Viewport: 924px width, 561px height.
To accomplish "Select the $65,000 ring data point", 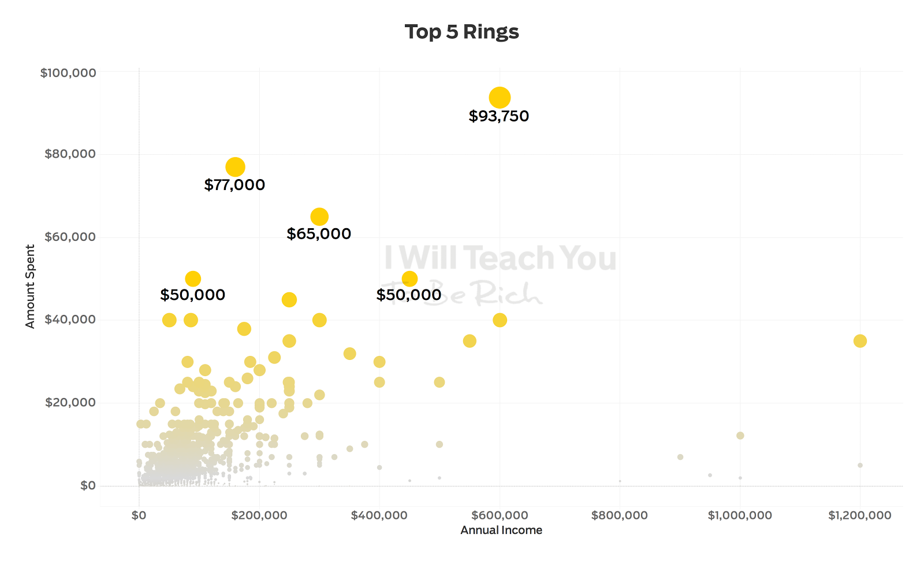I will point(319,217).
